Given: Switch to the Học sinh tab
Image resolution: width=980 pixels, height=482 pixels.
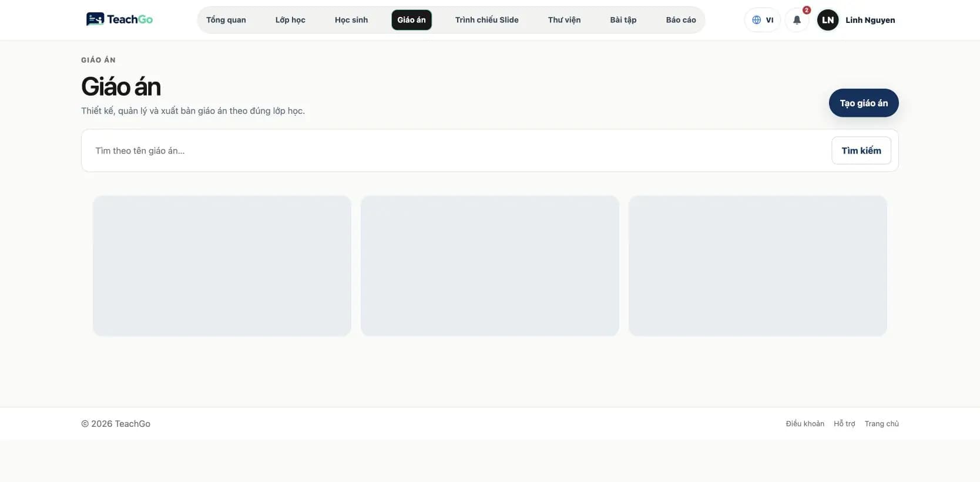Looking at the screenshot, I should click(x=351, y=20).
